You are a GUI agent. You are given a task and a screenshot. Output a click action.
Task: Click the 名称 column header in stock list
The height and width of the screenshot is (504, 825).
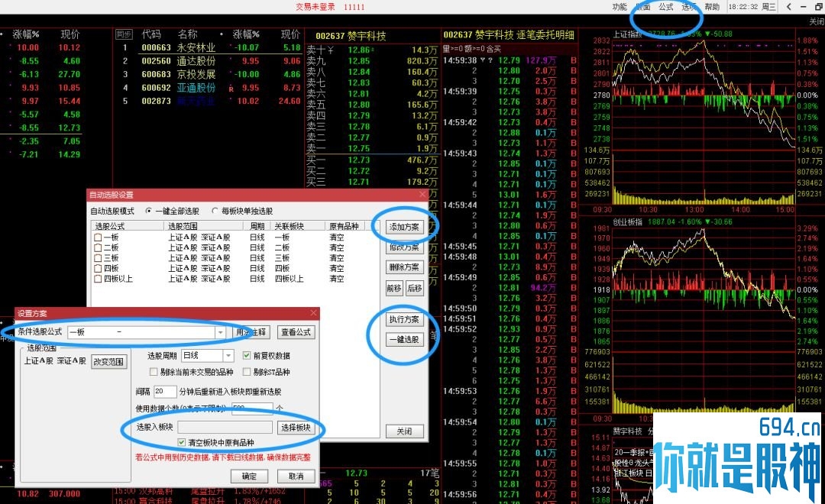pyautogui.click(x=187, y=34)
